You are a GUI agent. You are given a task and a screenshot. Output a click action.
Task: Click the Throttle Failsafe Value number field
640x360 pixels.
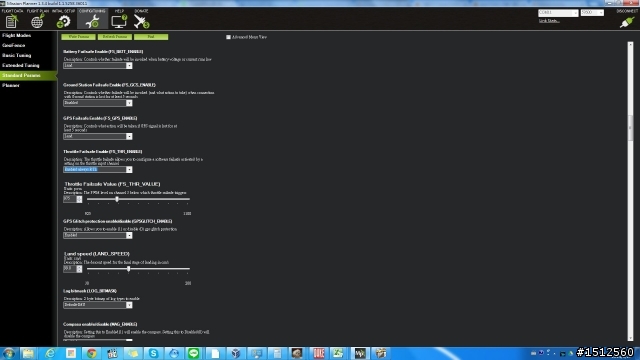click(70, 199)
